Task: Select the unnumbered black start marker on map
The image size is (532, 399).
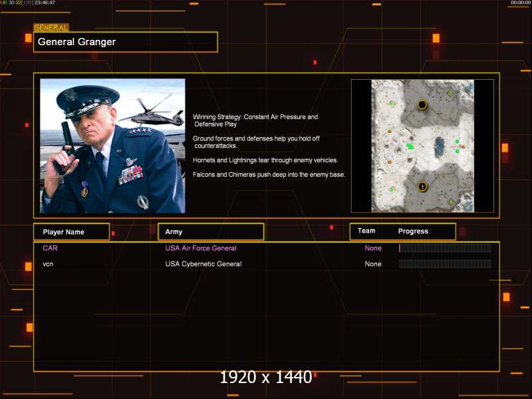Action: pyautogui.click(x=422, y=105)
